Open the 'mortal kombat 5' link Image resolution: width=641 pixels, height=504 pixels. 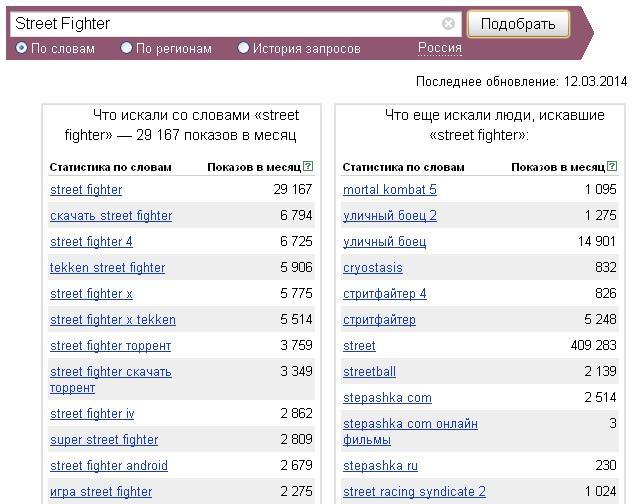click(x=390, y=190)
